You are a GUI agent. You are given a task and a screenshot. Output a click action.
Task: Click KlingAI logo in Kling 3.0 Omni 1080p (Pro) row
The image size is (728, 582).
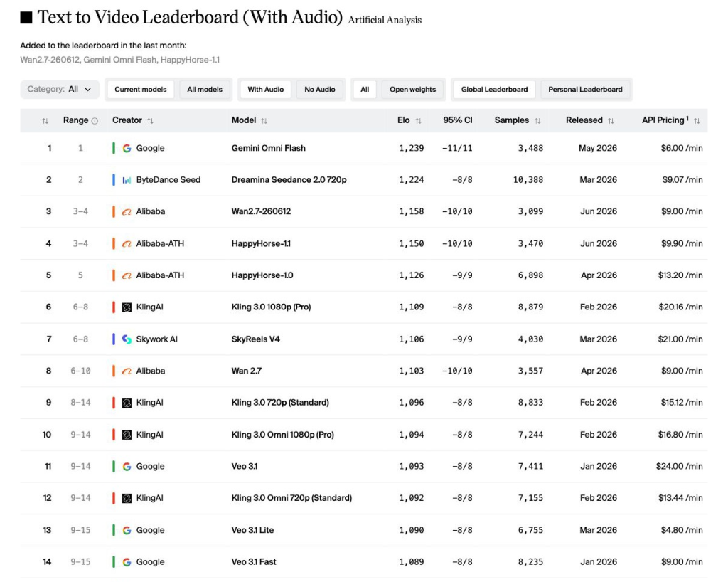point(127,435)
